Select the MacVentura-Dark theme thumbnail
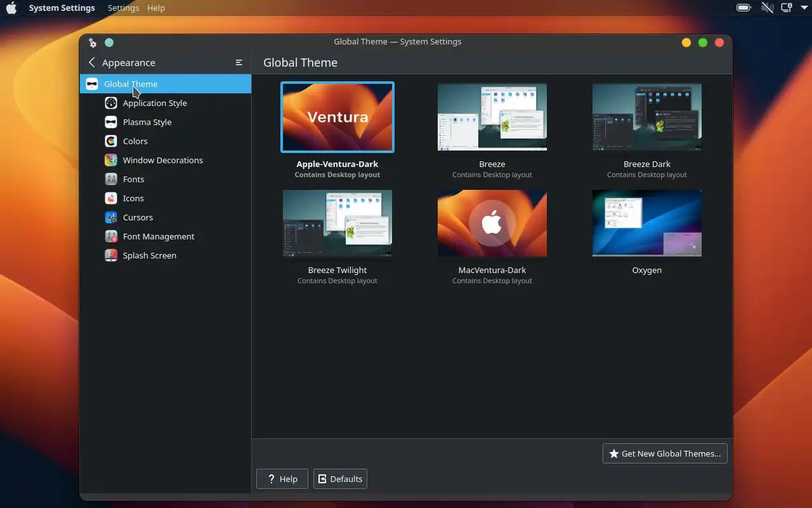 pyautogui.click(x=492, y=224)
